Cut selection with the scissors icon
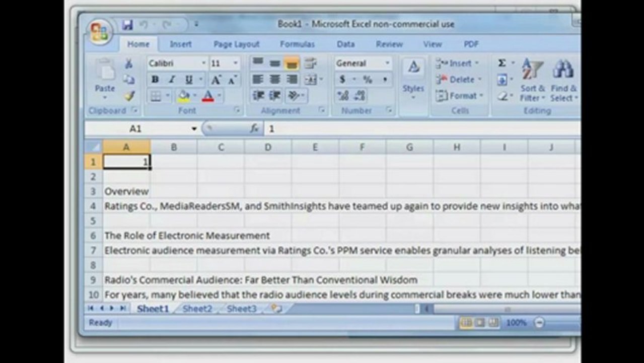 (x=129, y=64)
